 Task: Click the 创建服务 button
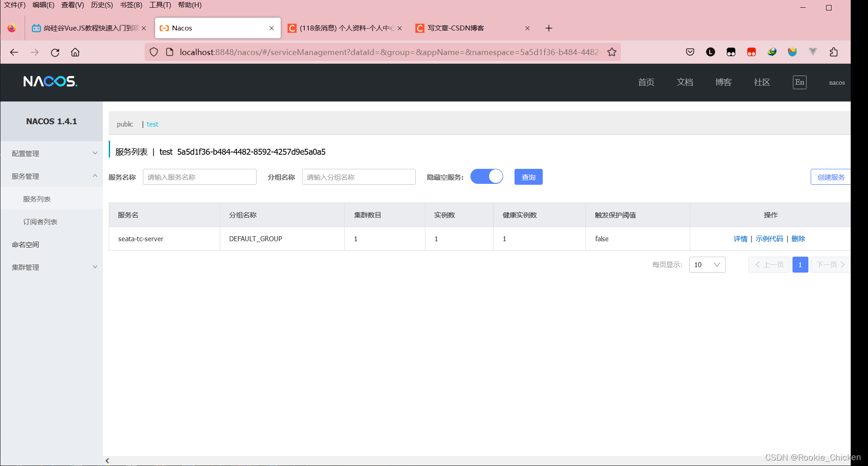tap(831, 177)
